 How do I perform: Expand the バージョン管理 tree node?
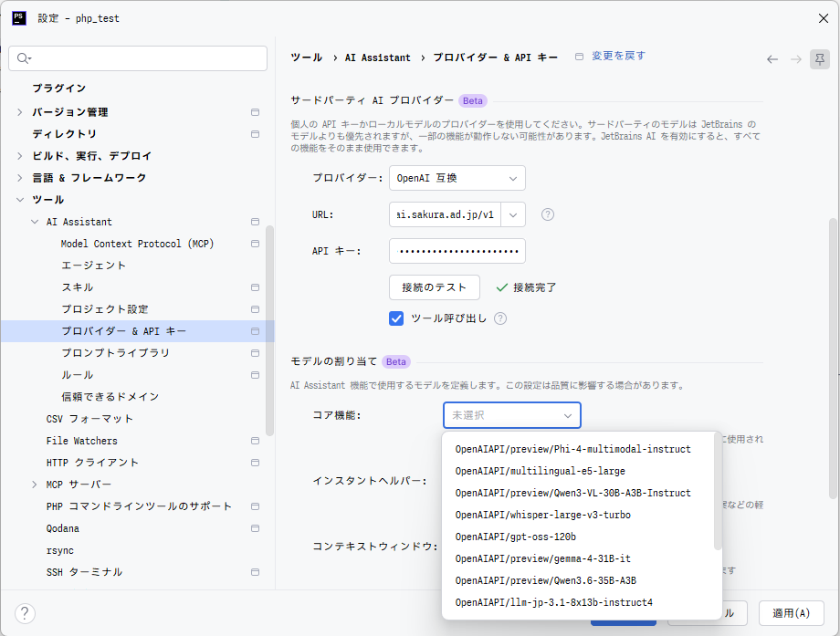[20, 112]
